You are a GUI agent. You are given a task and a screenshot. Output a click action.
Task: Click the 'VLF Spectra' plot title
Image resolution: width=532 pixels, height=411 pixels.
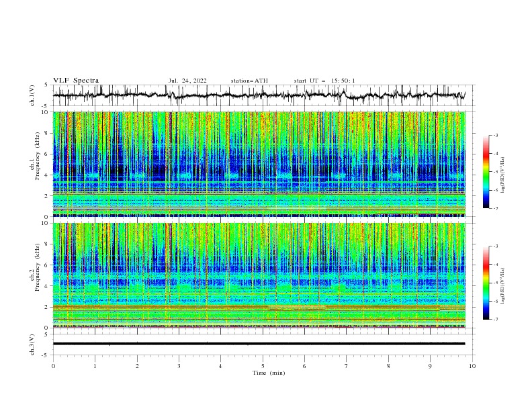click(x=76, y=81)
